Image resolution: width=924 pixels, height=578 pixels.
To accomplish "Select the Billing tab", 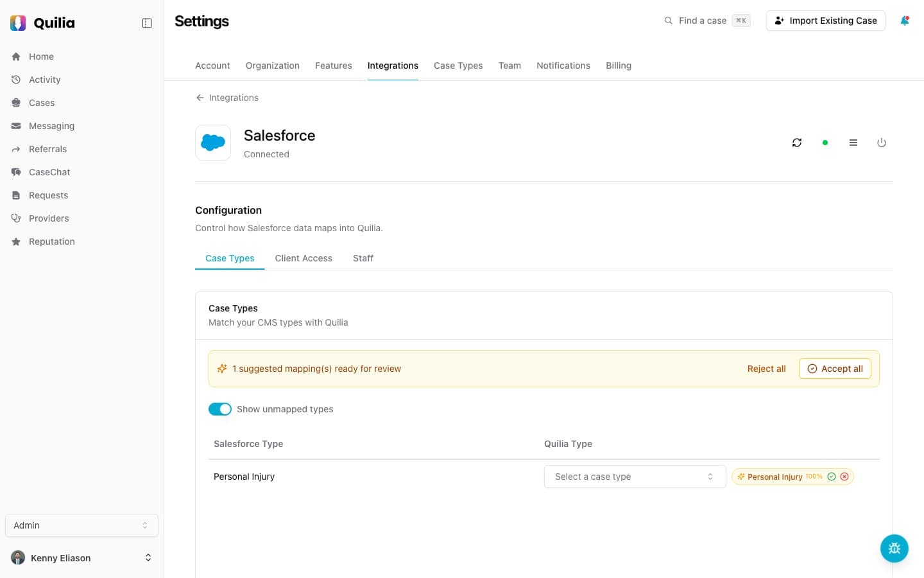I will (x=619, y=66).
